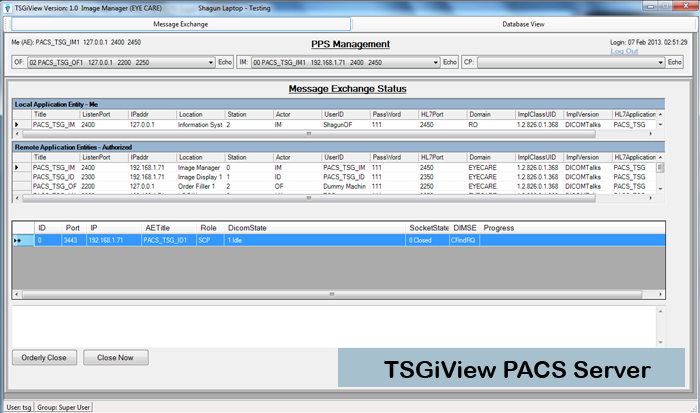Click horizontal scrollbar of Local Application Entity table
This screenshot has width=700, height=413.
point(308,134)
